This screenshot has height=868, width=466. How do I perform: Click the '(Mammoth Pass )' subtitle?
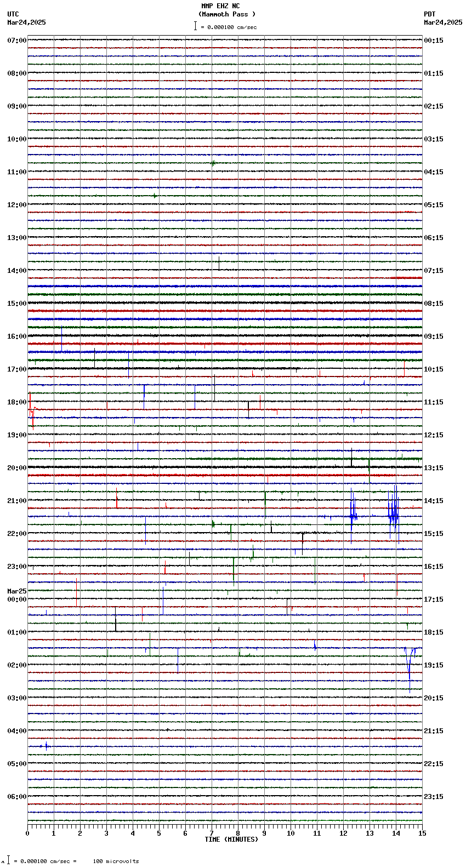click(227, 14)
